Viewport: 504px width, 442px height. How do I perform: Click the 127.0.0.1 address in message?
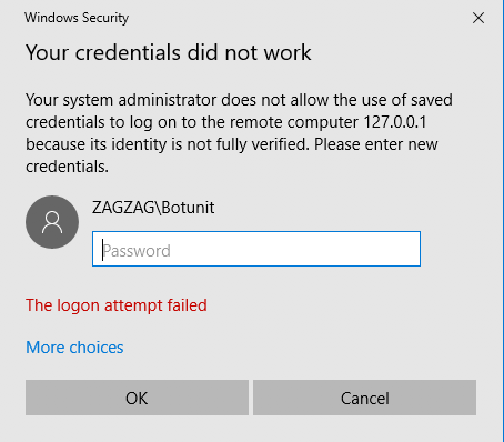[395, 122]
